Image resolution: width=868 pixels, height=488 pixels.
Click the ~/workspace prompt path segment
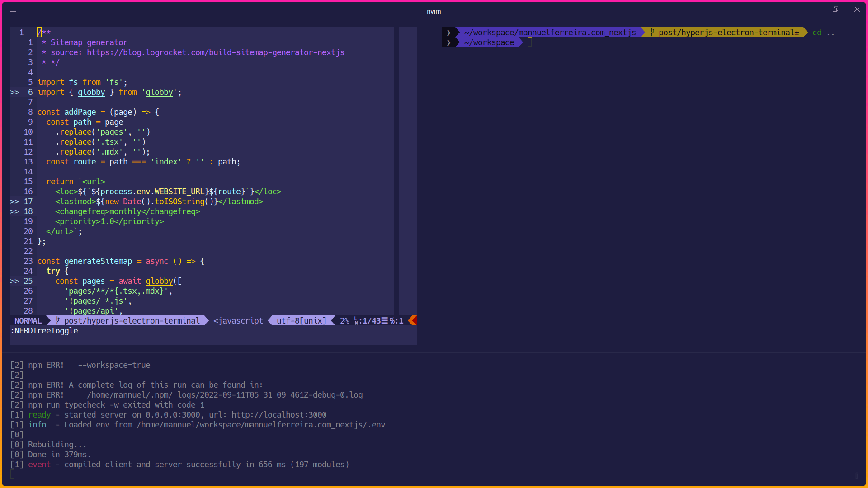[x=489, y=42]
